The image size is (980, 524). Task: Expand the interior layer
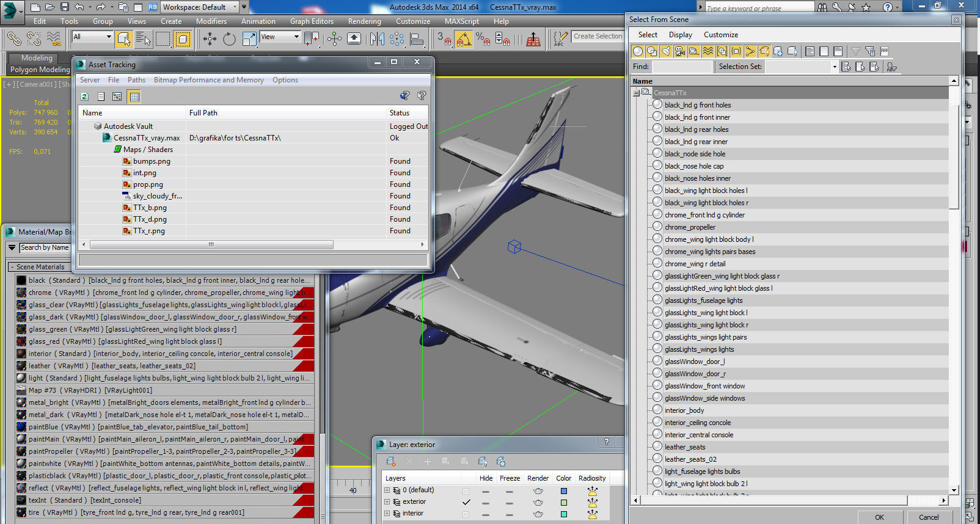point(387,513)
